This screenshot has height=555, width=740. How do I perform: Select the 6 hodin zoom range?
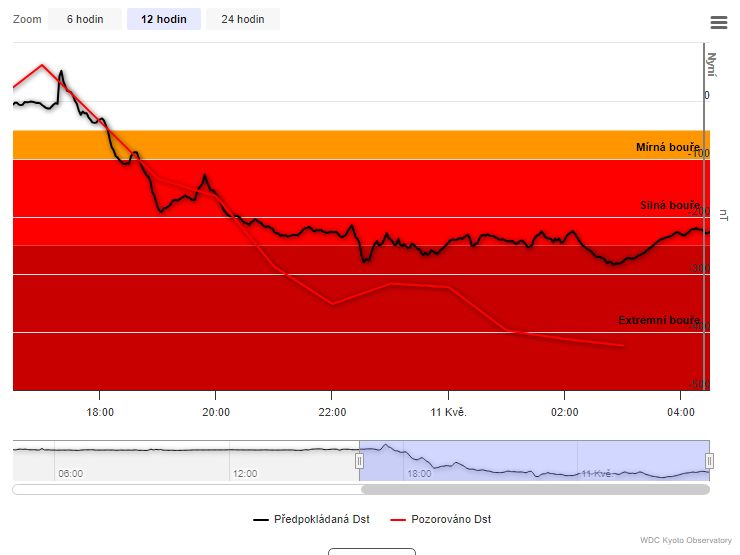(84, 19)
